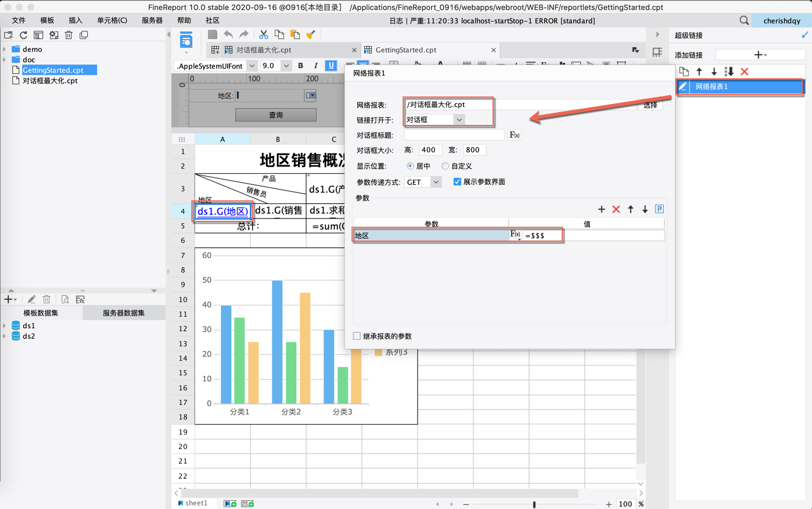Click the report preview icon

coord(186,40)
